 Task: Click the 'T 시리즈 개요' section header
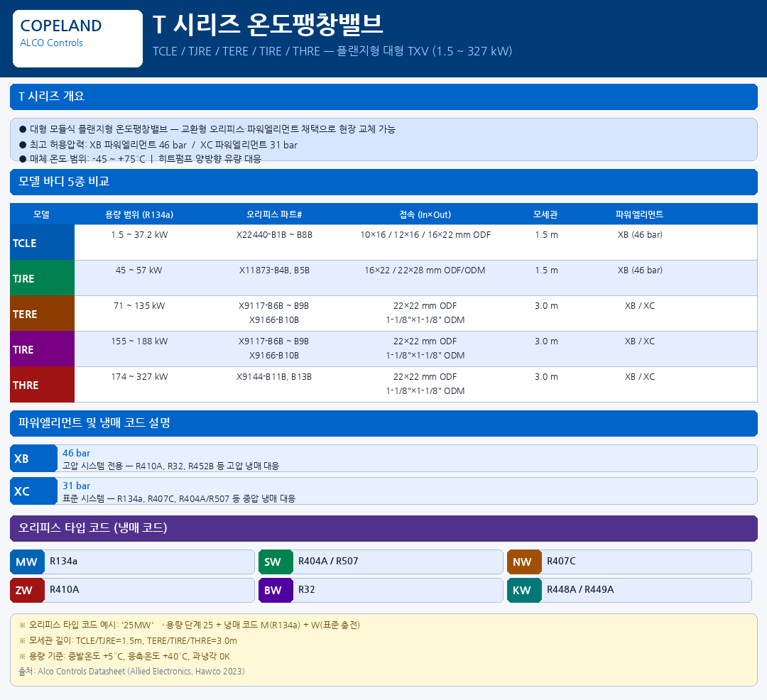tap(383, 97)
